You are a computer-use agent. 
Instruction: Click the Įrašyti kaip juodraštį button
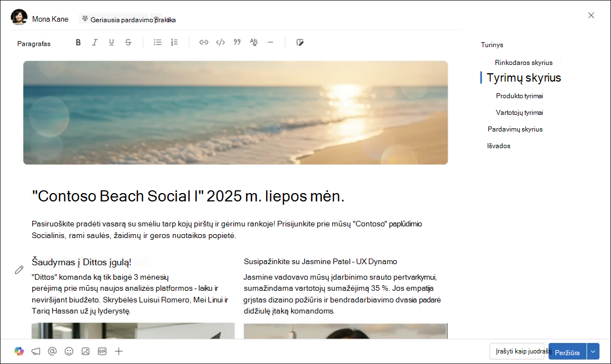(x=517, y=351)
